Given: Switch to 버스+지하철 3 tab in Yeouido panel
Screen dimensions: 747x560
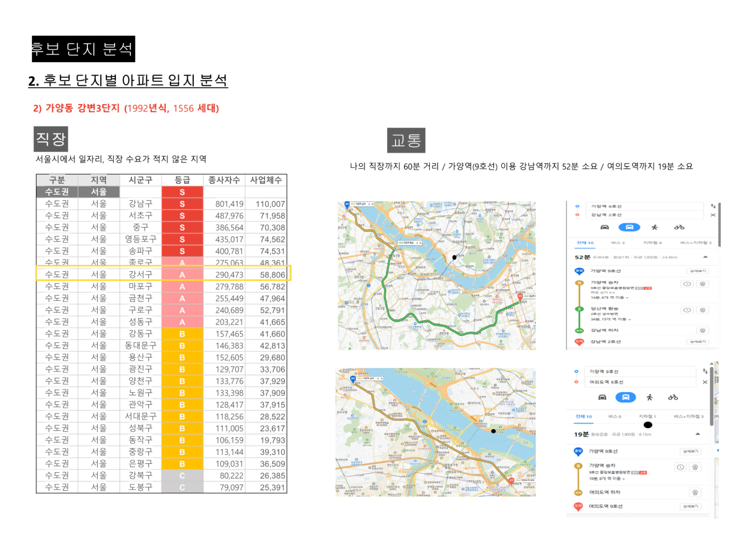Looking at the screenshot, I should coord(689,416).
